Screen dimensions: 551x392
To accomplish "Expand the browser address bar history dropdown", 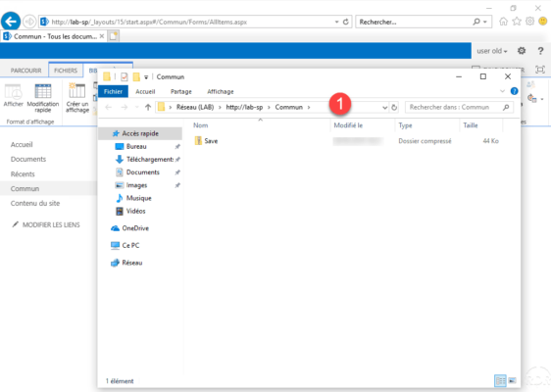I will tap(336, 22).
